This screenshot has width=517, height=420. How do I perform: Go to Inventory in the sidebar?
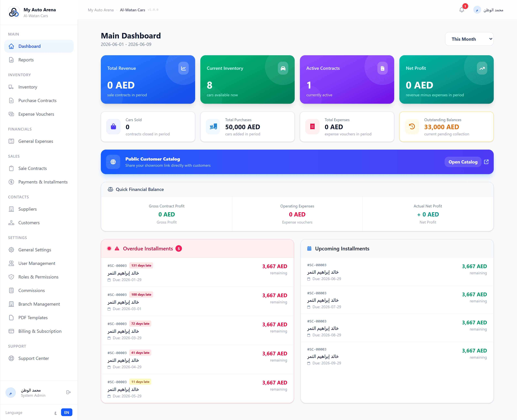point(39,87)
